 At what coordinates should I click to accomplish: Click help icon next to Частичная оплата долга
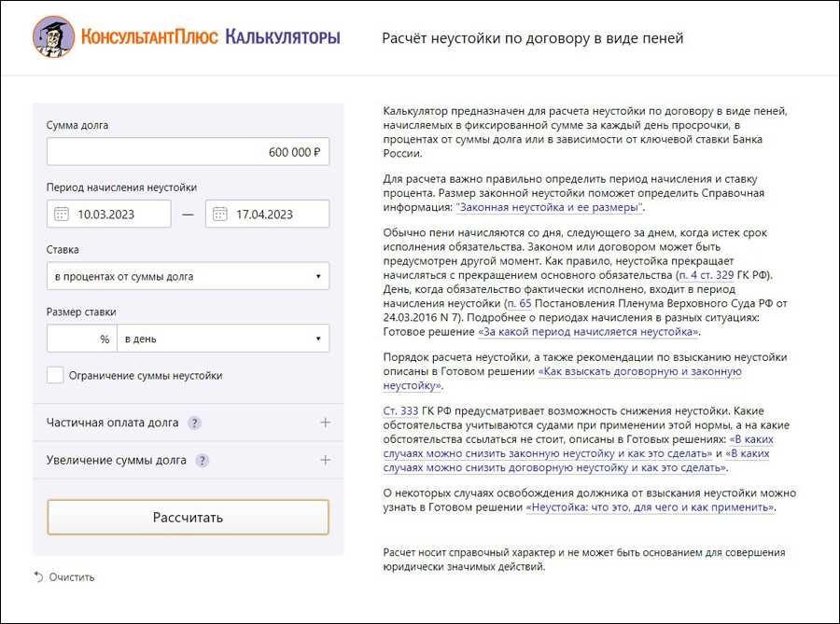194,423
